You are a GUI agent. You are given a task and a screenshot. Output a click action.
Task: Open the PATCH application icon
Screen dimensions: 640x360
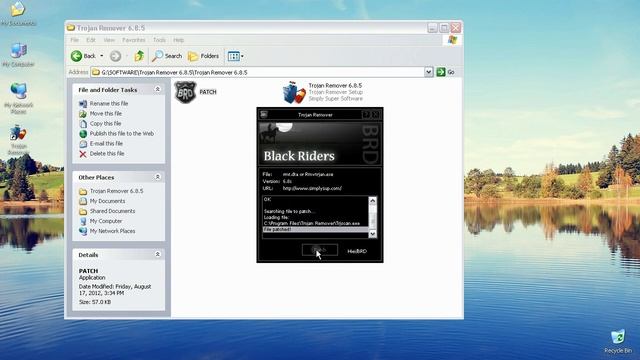click(186, 92)
